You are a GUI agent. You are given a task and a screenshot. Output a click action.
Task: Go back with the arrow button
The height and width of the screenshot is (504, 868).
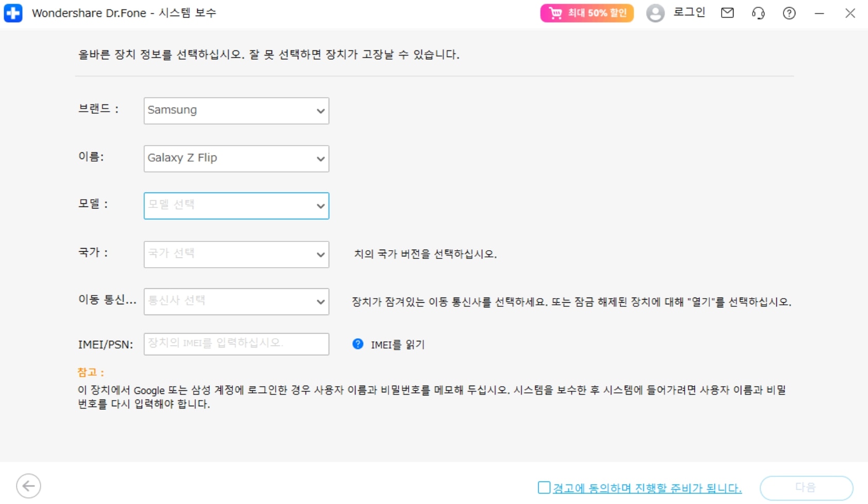tap(28, 486)
